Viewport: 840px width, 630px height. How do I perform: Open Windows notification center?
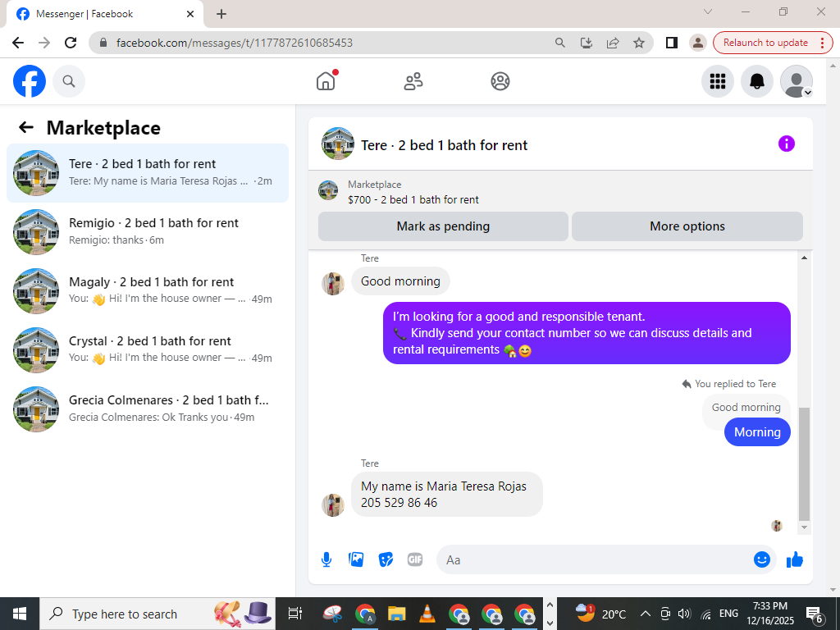pos(815,614)
